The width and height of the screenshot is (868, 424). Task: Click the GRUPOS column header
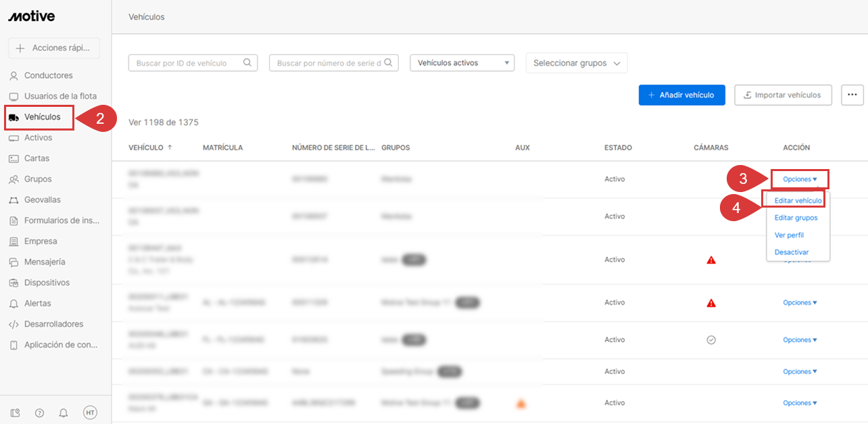[395, 147]
